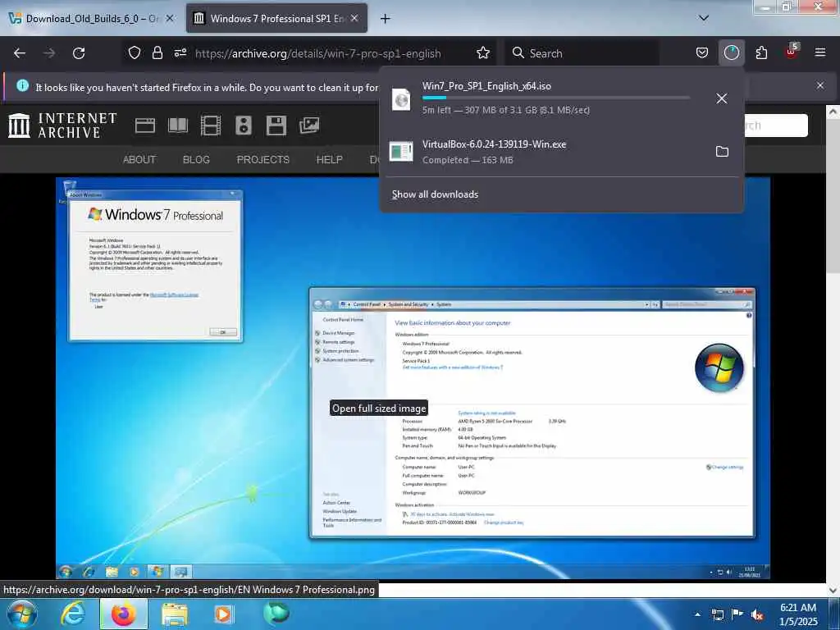Open the Extensions puzzle icon
This screenshot has height=630, width=840.
(761, 53)
